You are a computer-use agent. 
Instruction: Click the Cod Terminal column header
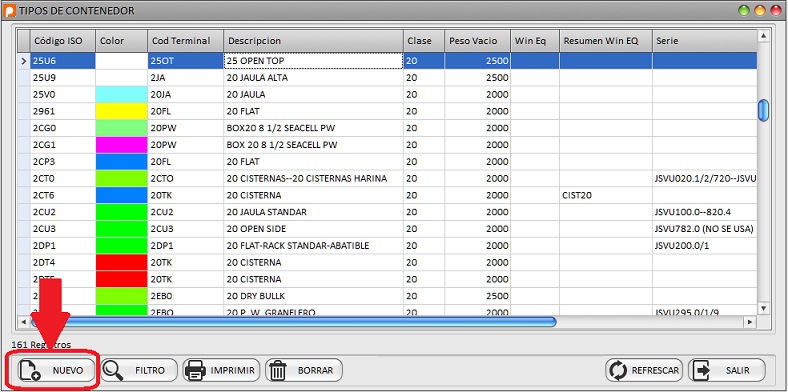[185, 41]
